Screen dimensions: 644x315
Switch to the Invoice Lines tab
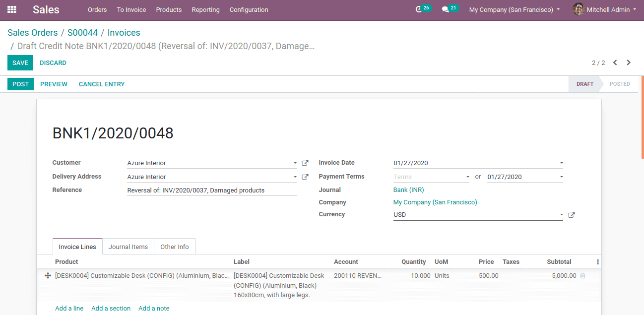(x=77, y=247)
